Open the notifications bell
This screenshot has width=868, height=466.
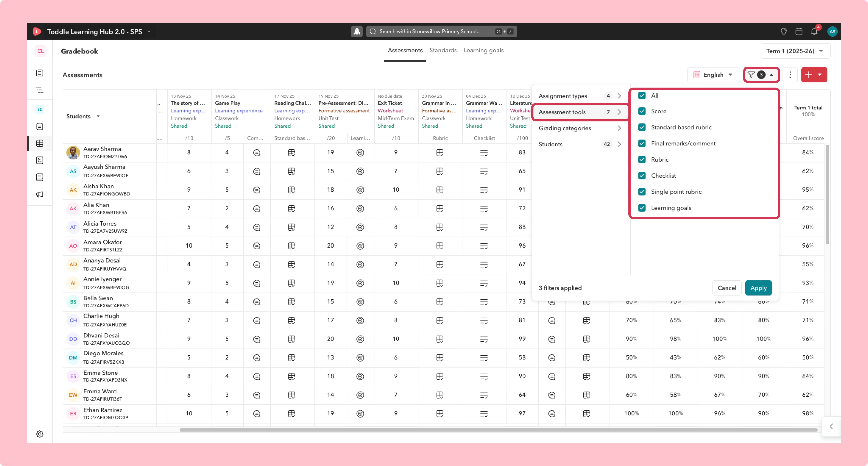pyautogui.click(x=814, y=31)
